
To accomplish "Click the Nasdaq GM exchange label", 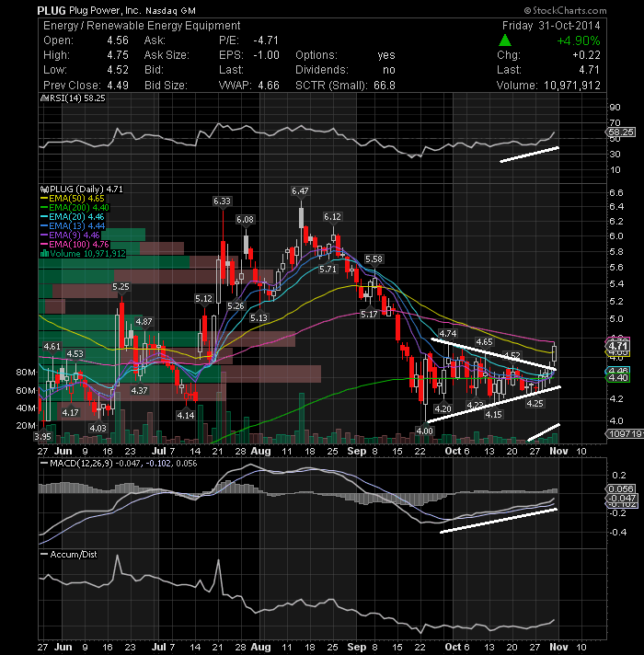I will pos(170,11).
